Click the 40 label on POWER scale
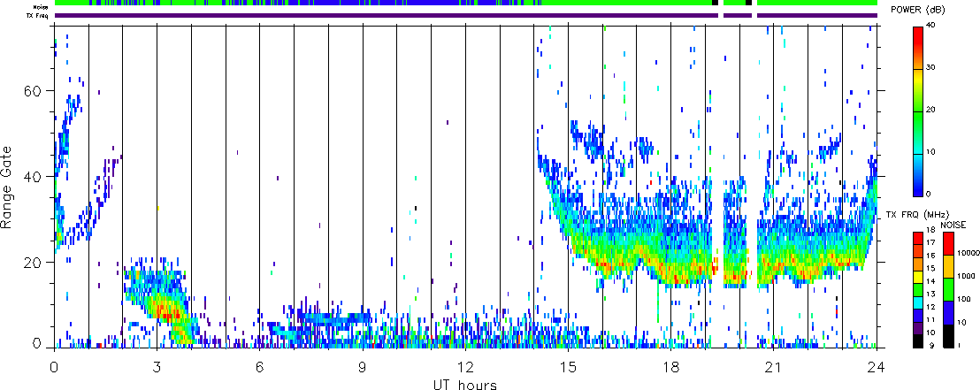980x390 pixels. (930, 26)
